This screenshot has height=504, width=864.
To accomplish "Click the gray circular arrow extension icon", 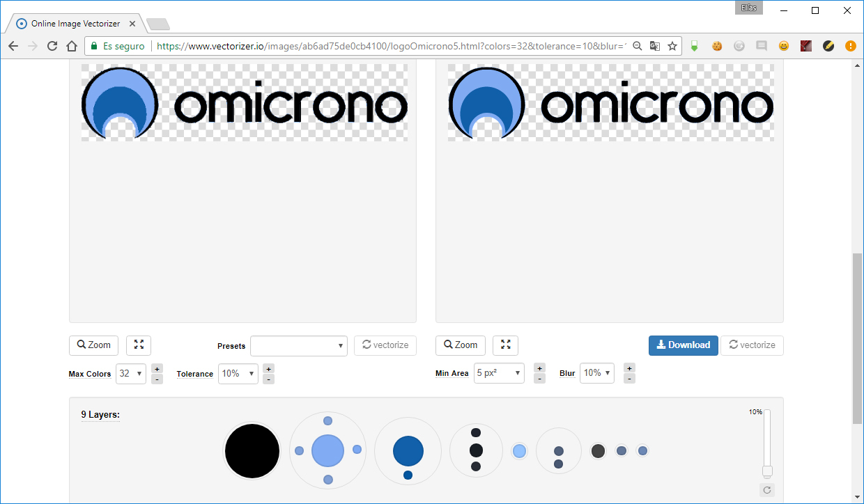I will [739, 46].
